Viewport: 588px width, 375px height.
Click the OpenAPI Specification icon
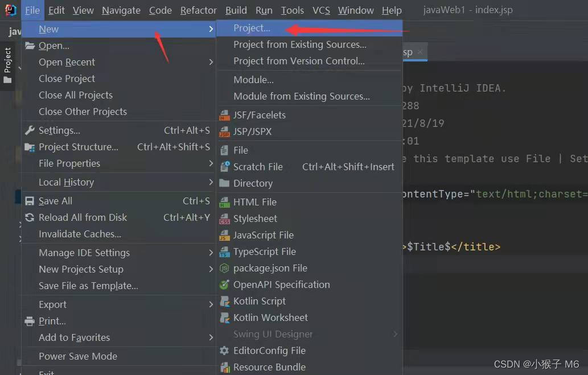tap(224, 285)
